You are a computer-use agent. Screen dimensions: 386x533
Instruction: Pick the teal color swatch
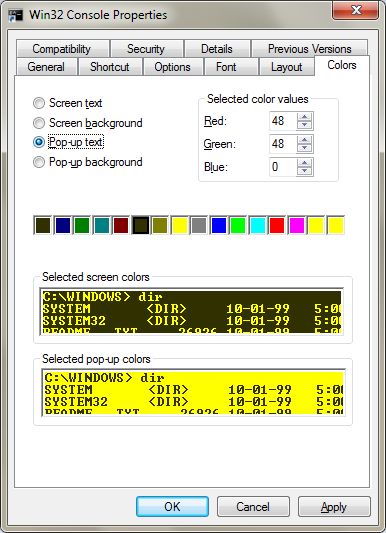[x=102, y=225]
